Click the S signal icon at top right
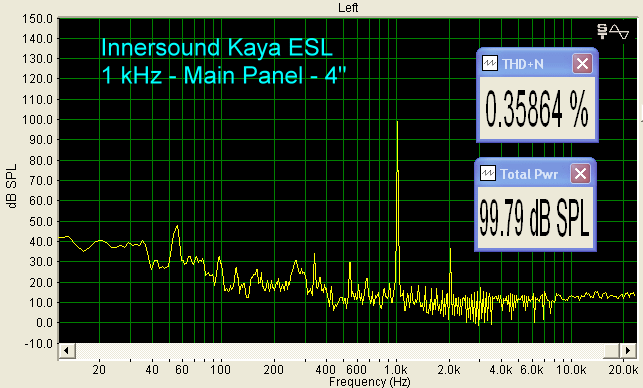Screen dimensions: 643x388 tap(602, 31)
